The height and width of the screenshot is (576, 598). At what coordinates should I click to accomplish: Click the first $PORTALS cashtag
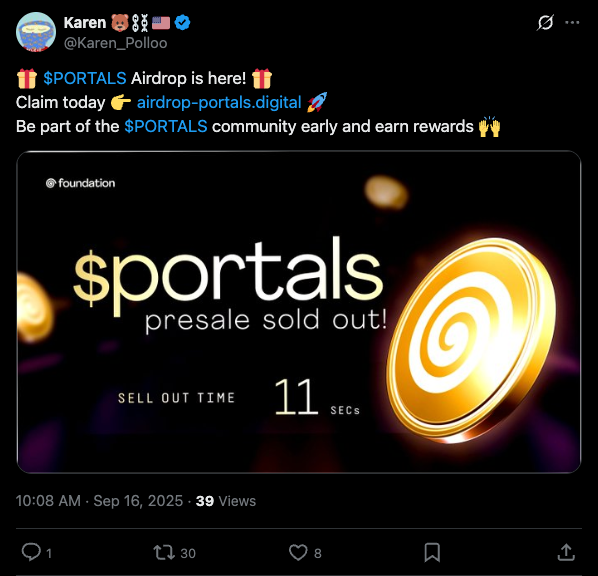[84, 78]
